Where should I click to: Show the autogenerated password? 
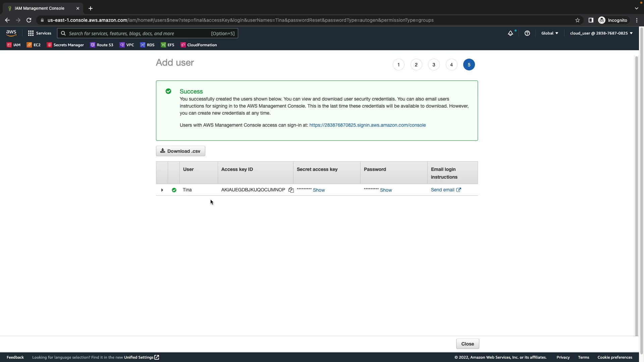tap(386, 190)
